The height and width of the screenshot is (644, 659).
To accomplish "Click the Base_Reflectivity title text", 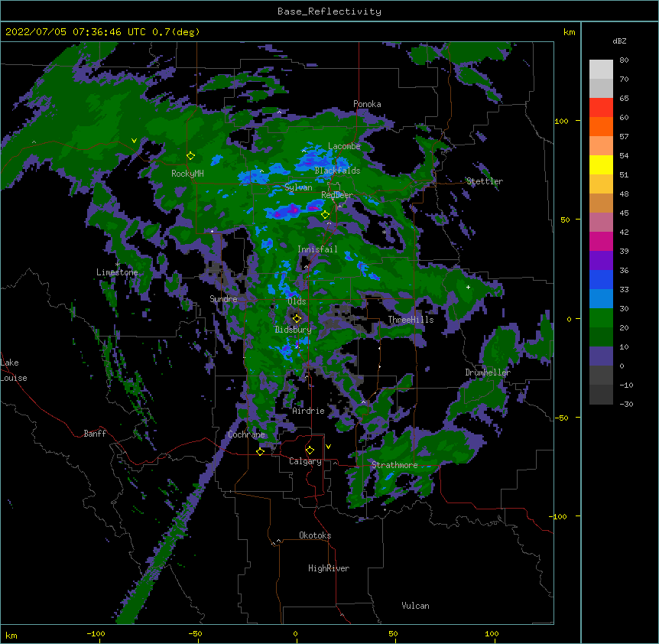I will tap(329, 11).
